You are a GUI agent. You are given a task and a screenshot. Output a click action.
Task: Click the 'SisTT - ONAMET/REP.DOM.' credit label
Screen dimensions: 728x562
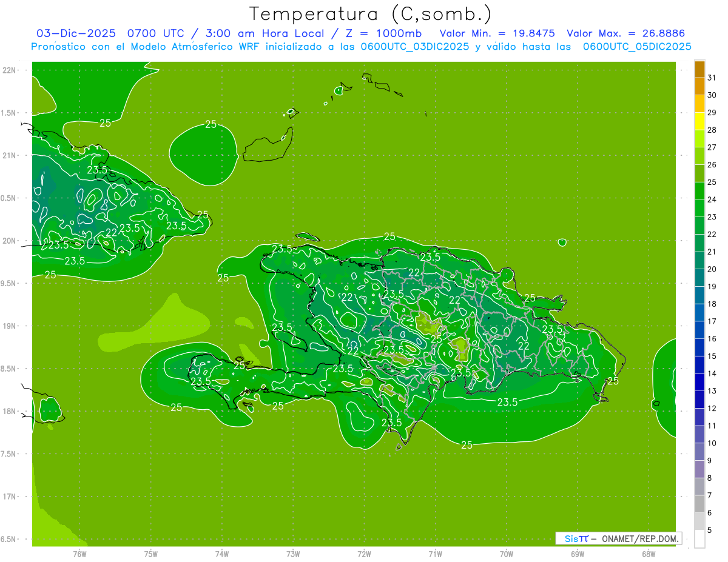[x=618, y=538]
